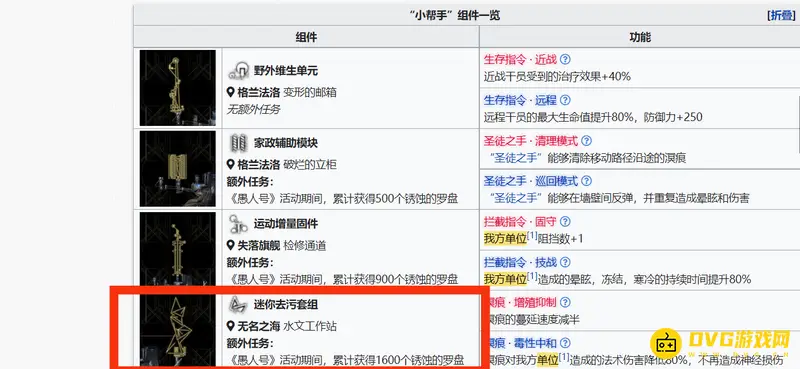The width and height of the screenshot is (800, 369).
Task: Click the 家政辅助模块 item icon
Action: [238, 142]
